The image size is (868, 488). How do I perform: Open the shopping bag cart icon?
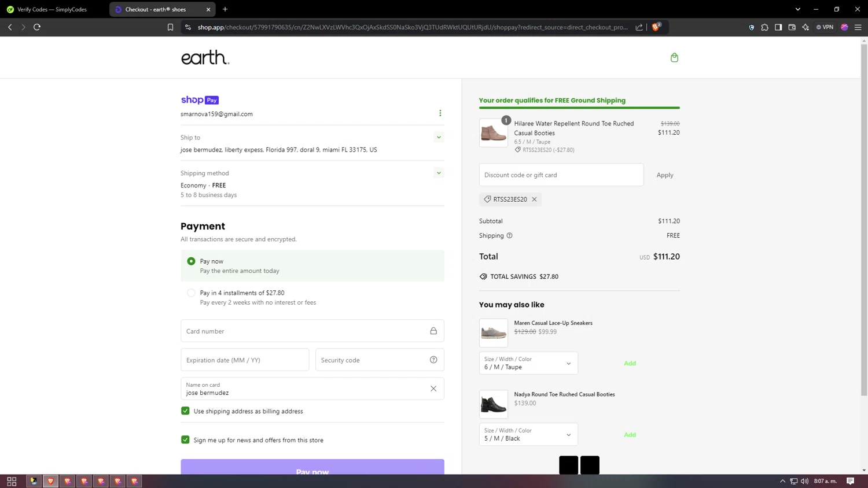tap(674, 57)
